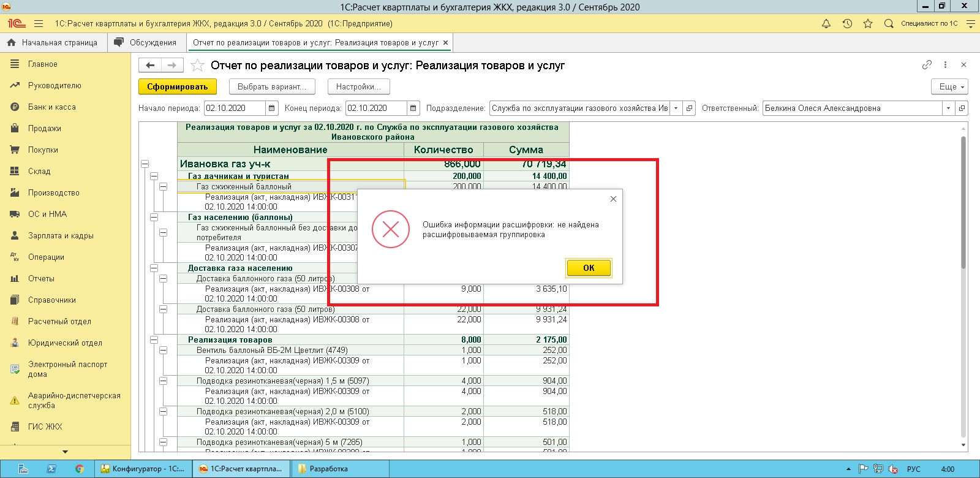
Task: Open the Ответственный dropdown arrow
Action: [x=948, y=108]
